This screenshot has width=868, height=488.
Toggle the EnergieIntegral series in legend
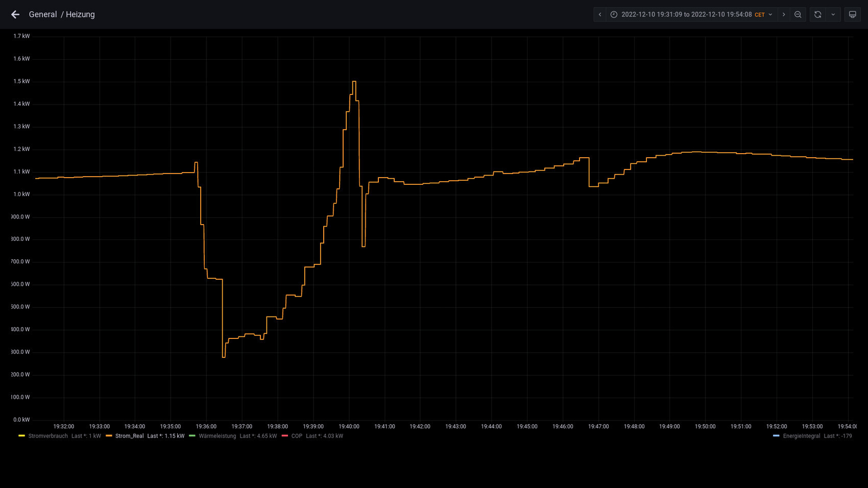[x=801, y=436]
